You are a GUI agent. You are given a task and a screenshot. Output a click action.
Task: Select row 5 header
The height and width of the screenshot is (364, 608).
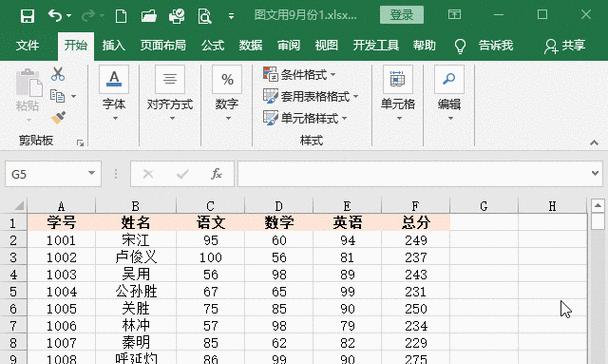[x=13, y=292]
